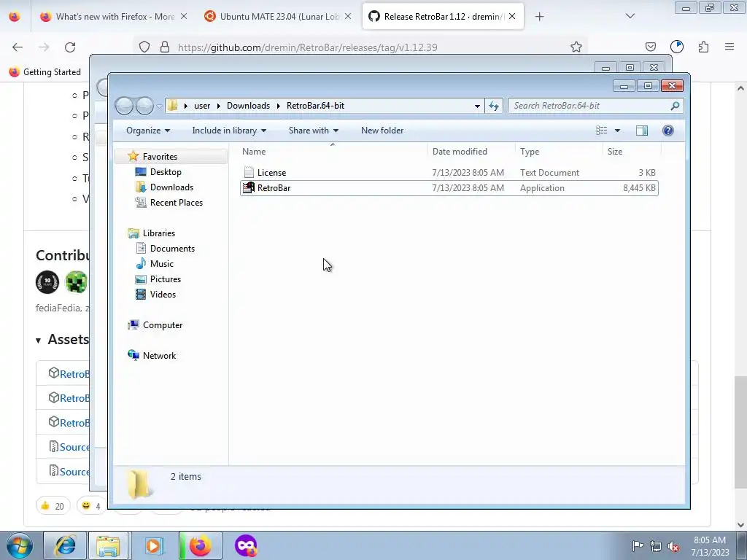The image size is (747, 560).
Task: Open Include in library dropdown
Action: tap(229, 131)
